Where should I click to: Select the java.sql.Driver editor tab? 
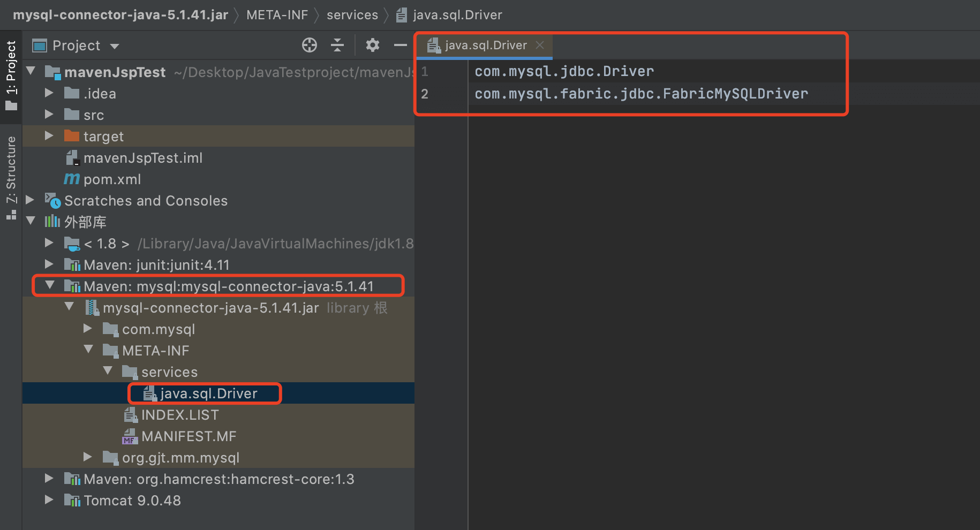[485, 46]
